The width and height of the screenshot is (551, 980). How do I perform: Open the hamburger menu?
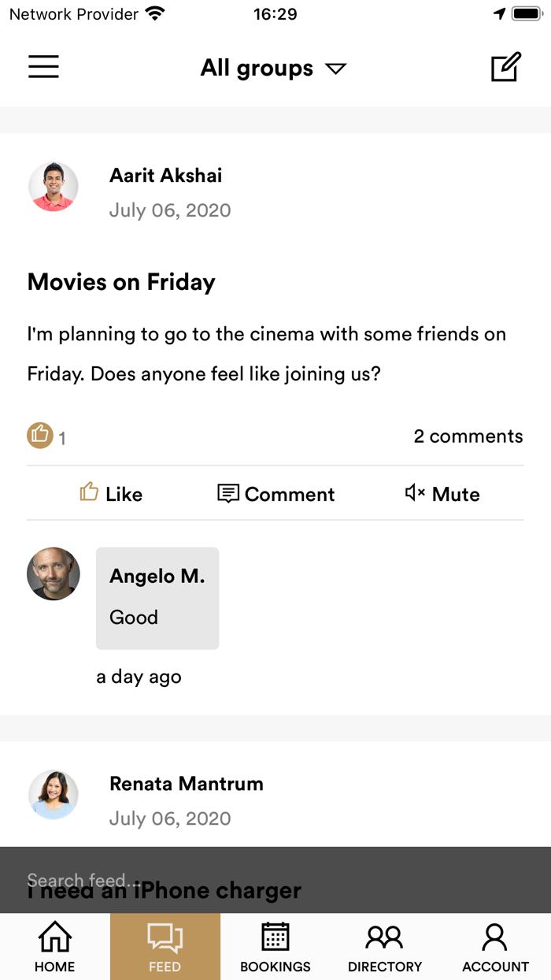[x=44, y=67]
